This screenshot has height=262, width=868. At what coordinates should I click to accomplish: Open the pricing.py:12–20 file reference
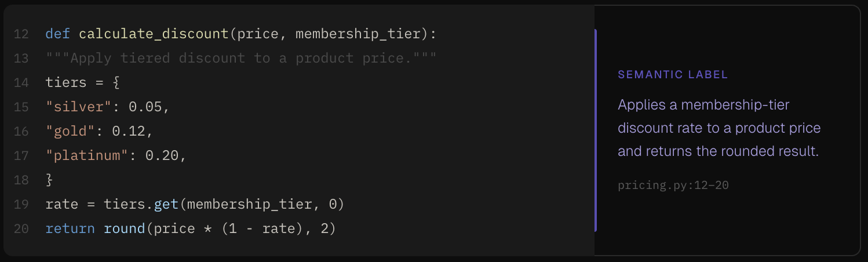[673, 185]
